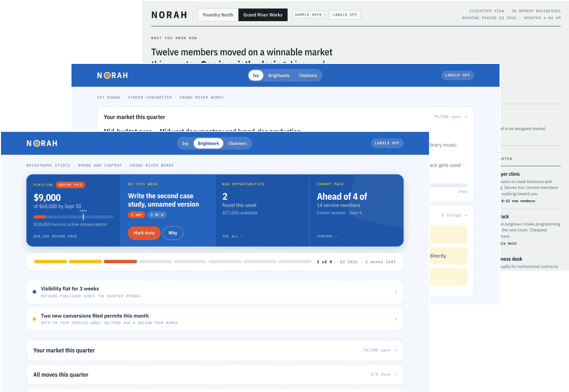Screen dimensions: 569x392
Task: Click the NORAH wordmark in the ecosystem window
Action: click(x=169, y=15)
